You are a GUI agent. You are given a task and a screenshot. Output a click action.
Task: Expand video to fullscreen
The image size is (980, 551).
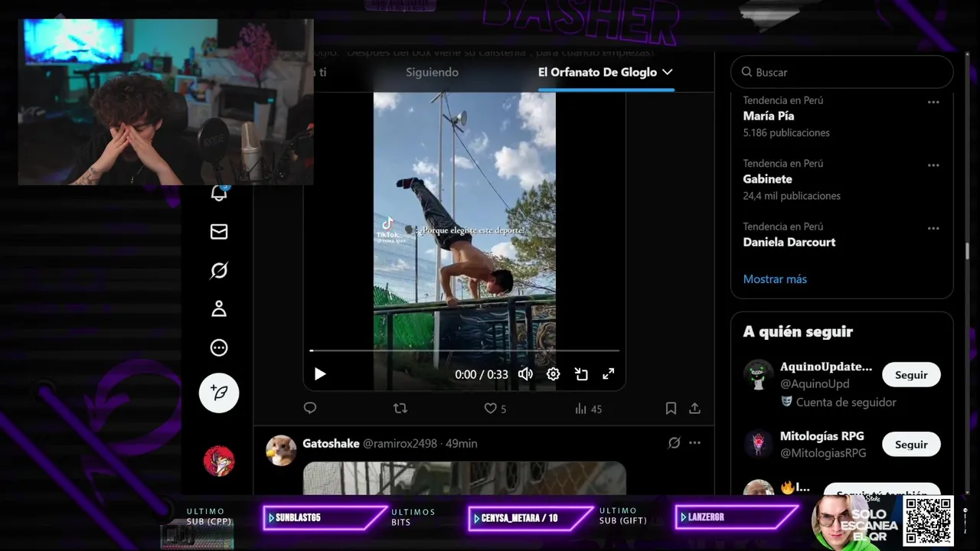pos(609,374)
